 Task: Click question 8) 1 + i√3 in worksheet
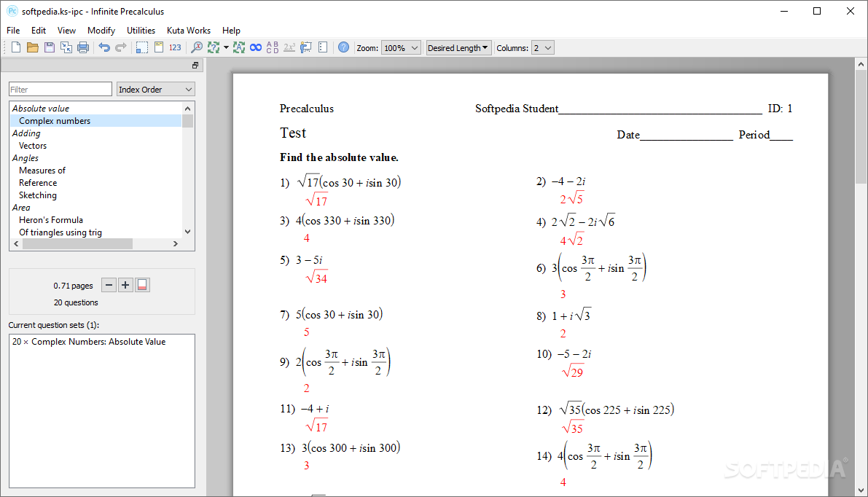point(563,316)
